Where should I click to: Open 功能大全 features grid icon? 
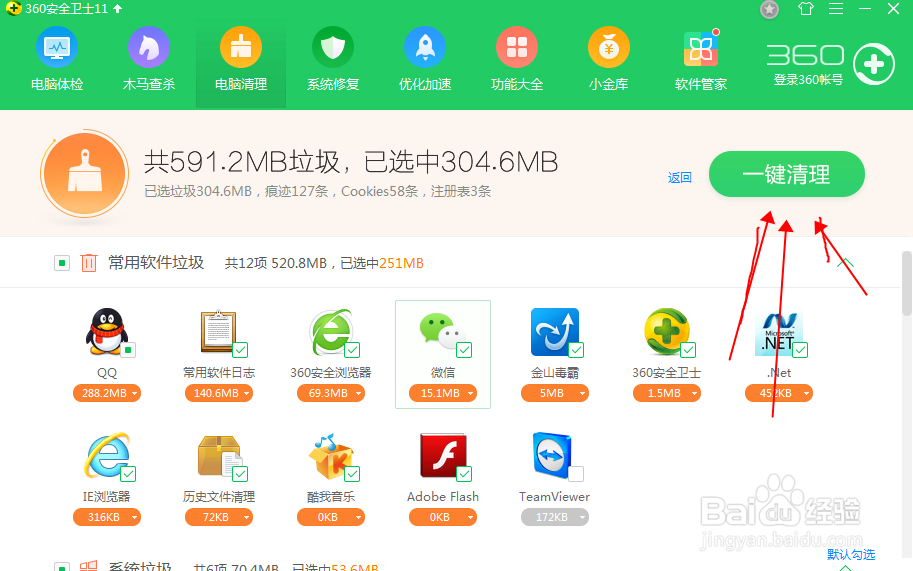coord(517,48)
